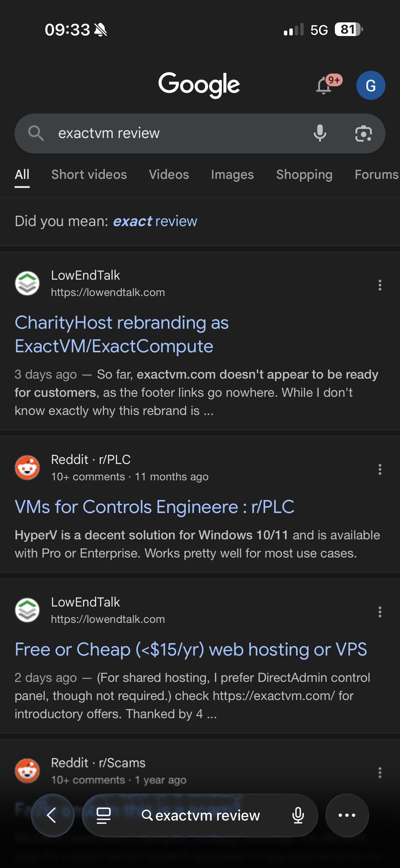Open the browser tabs overview icon
Viewport: 400px width, 868px height.
[104, 815]
